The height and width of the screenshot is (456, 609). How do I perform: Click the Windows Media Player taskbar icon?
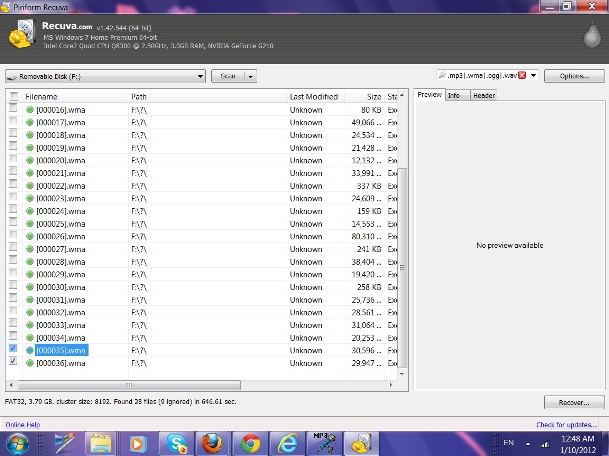139,441
